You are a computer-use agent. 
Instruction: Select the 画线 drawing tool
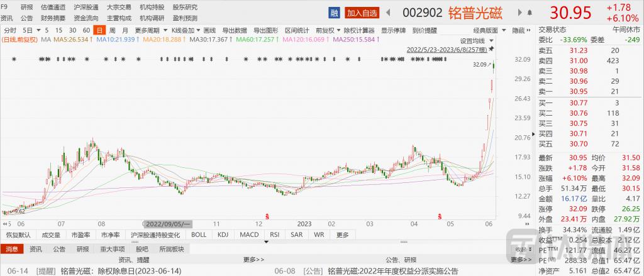tap(209, 30)
